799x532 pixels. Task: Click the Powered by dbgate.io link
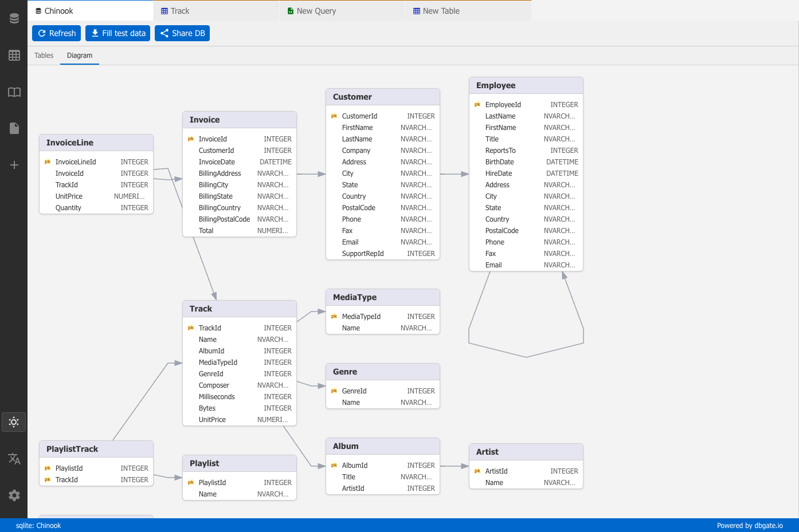point(750,526)
